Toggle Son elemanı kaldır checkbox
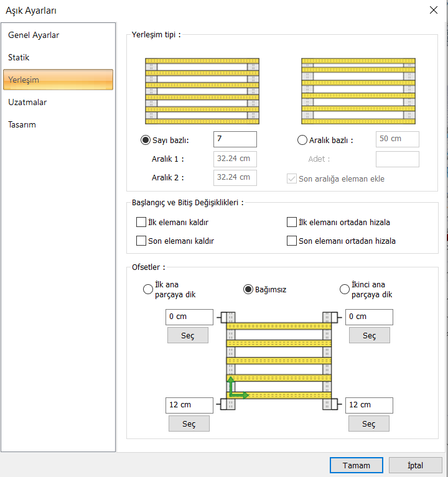 (x=141, y=241)
